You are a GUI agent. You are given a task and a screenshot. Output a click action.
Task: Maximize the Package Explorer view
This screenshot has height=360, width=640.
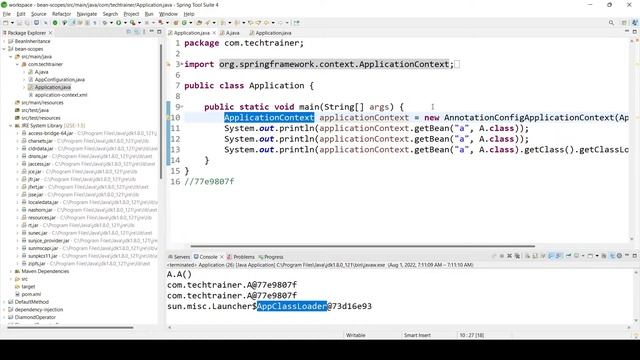[x=159, y=32]
